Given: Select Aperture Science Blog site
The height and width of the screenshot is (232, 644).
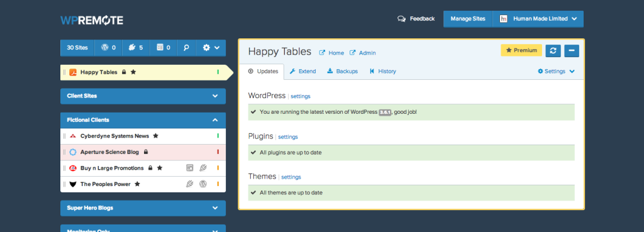Looking at the screenshot, I should point(143,152).
